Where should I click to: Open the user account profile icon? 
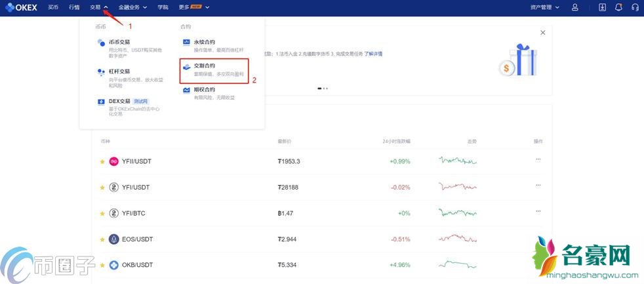(x=574, y=7)
